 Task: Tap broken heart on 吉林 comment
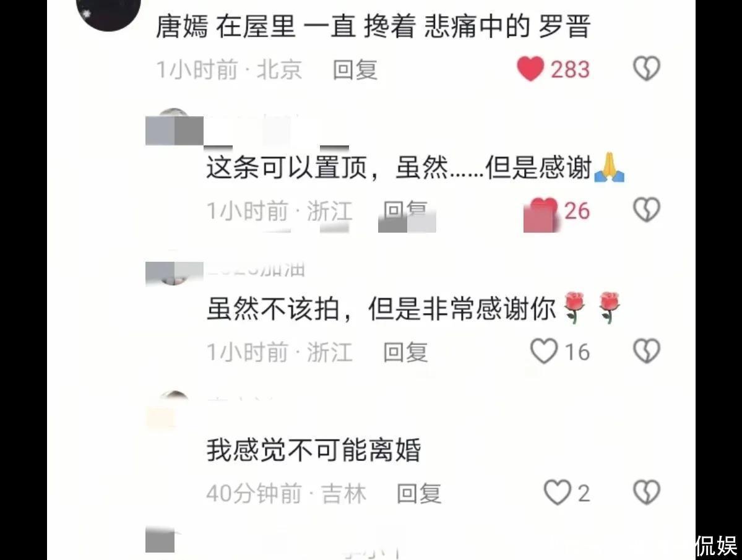(647, 493)
